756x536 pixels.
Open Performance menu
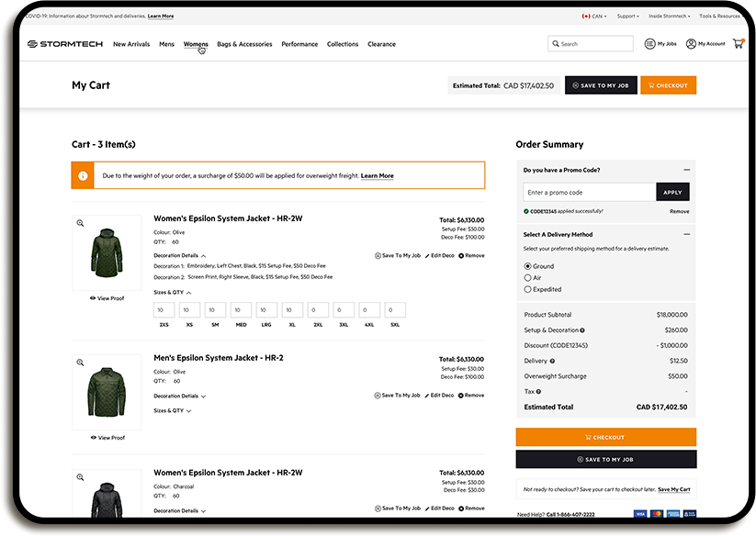pyautogui.click(x=299, y=44)
